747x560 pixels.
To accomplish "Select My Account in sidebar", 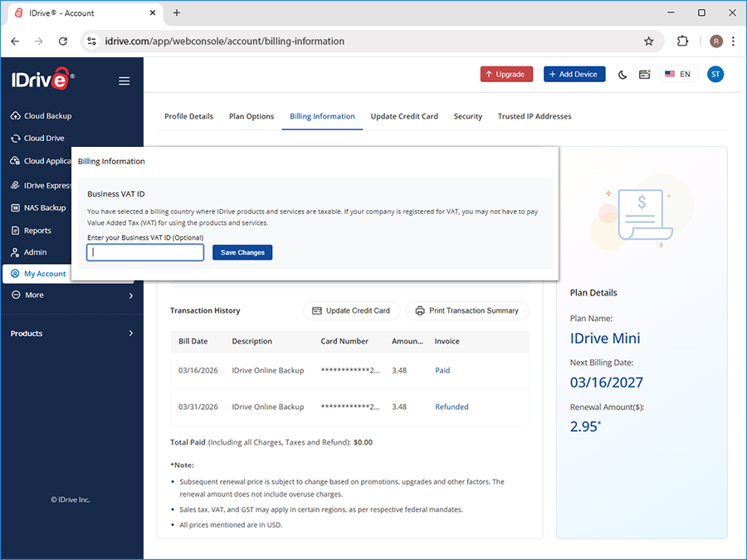I will pos(37,274).
